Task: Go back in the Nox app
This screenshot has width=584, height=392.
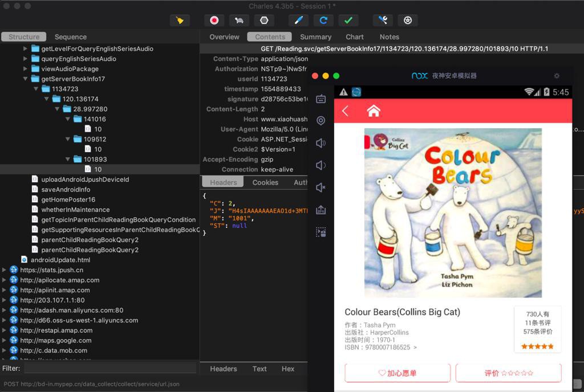Action: click(345, 111)
